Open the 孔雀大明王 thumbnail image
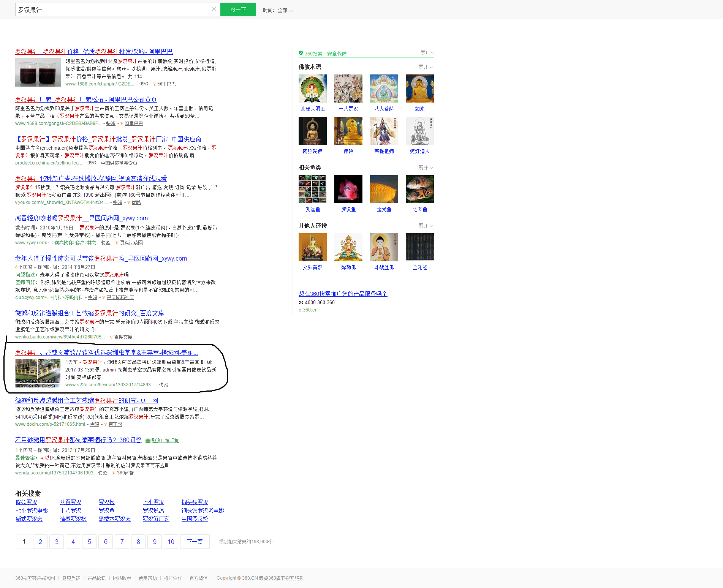 (x=313, y=89)
